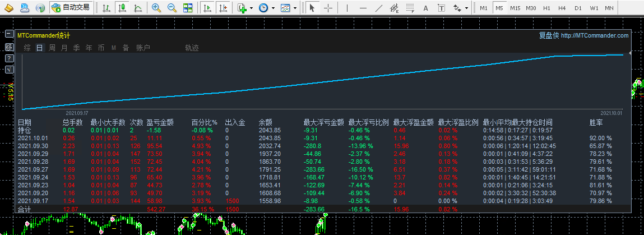Select the horizontal line tool
The image size is (644, 235).
point(363,7)
